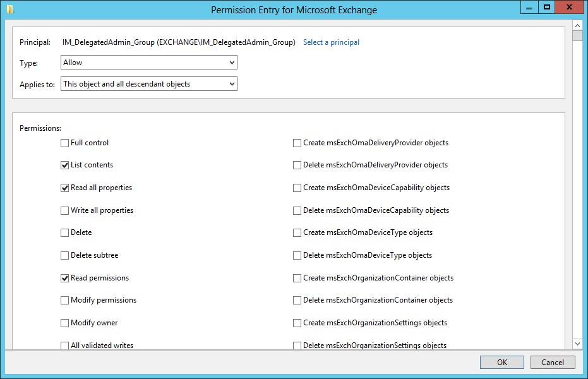Close the dialog with the X button

569,7
